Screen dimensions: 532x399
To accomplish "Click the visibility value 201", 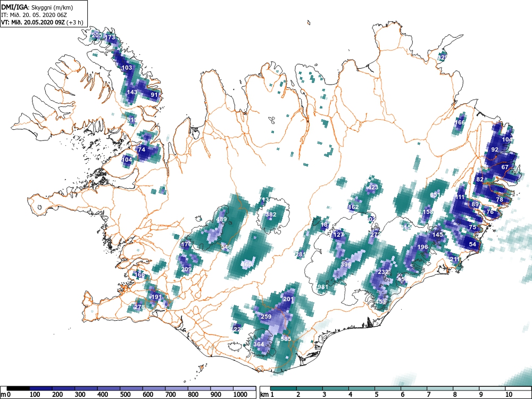I will (x=288, y=299).
